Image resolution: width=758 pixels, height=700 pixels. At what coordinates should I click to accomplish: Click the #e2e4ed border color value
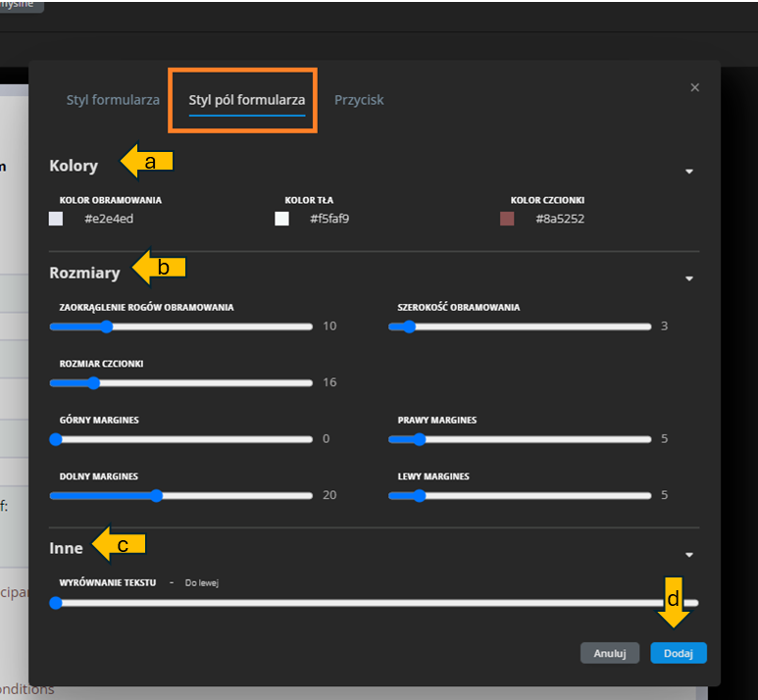coord(108,219)
